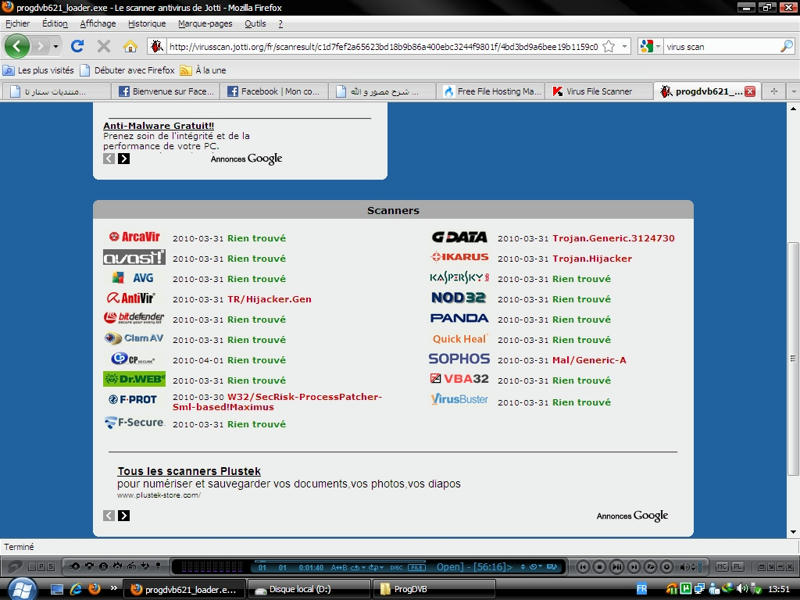Launch Internet Explorer from quick launch

[76, 589]
